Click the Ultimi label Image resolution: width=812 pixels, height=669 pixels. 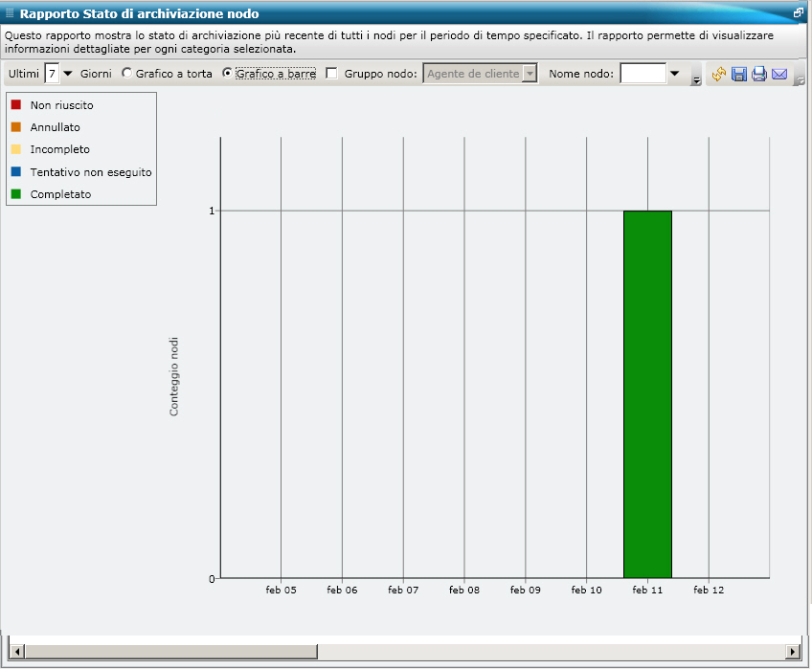23,74
